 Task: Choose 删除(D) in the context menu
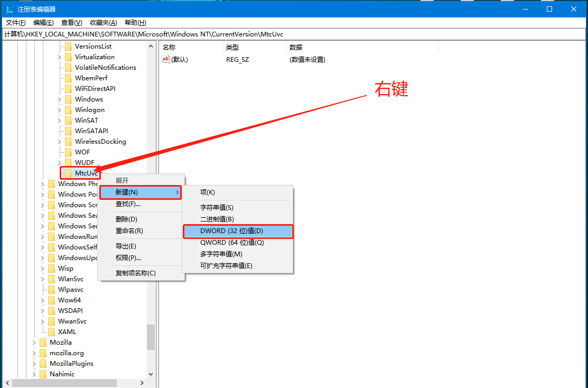(x=141, y=219)
